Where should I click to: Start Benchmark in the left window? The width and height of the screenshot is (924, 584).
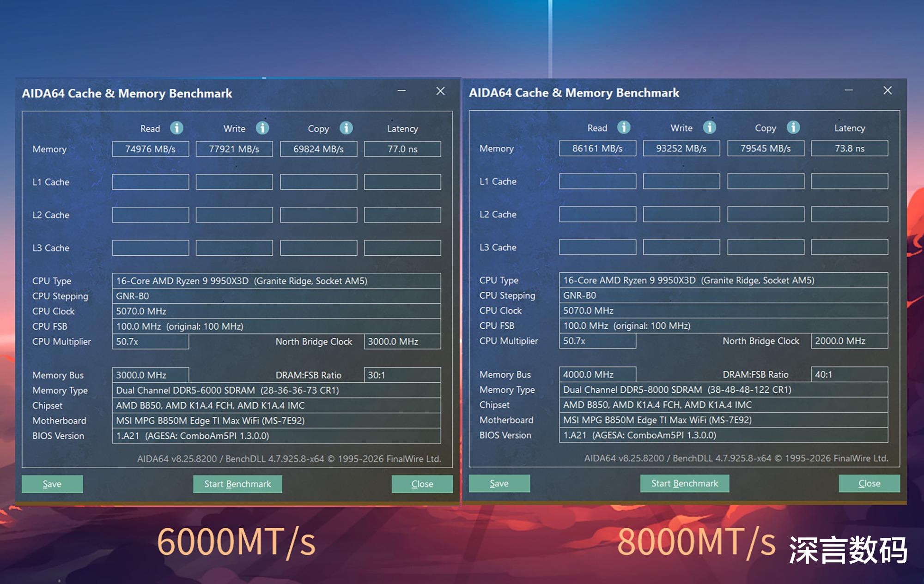[x=237, y=484]
